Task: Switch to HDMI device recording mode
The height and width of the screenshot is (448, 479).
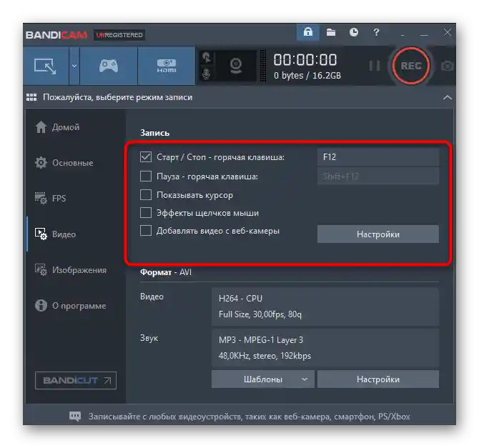Action: coord(166,66)
